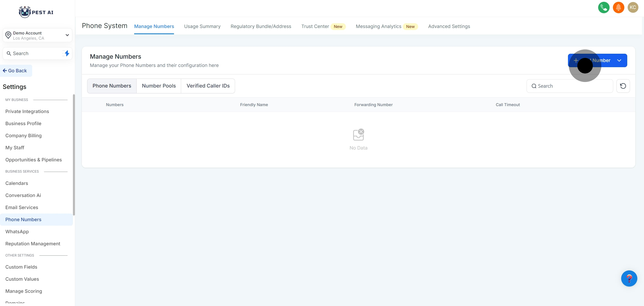Image resolution: width=644 pixels, height=306 pixels.
Task: Open the Trust Center tab
Action: (315, 26)
